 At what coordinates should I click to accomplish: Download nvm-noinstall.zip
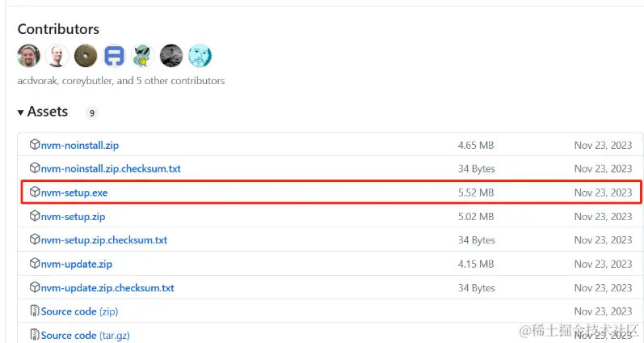coord(79,146)
